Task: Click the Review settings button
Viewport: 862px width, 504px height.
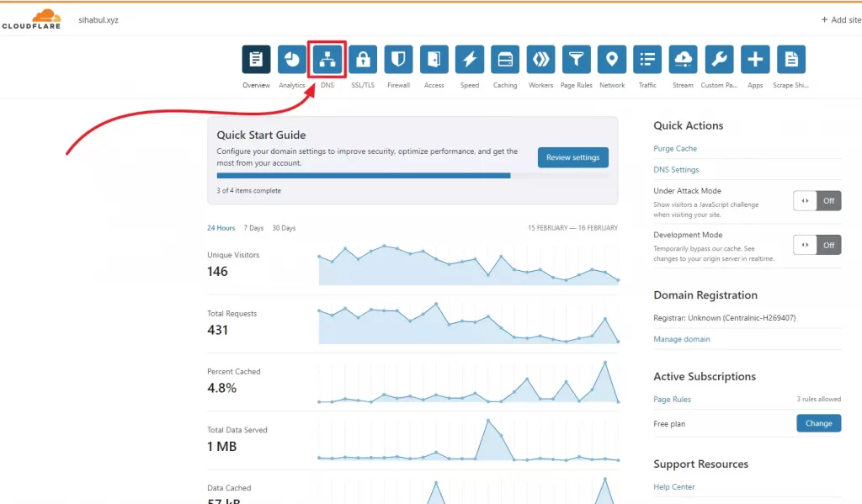Action: [572, 157]
